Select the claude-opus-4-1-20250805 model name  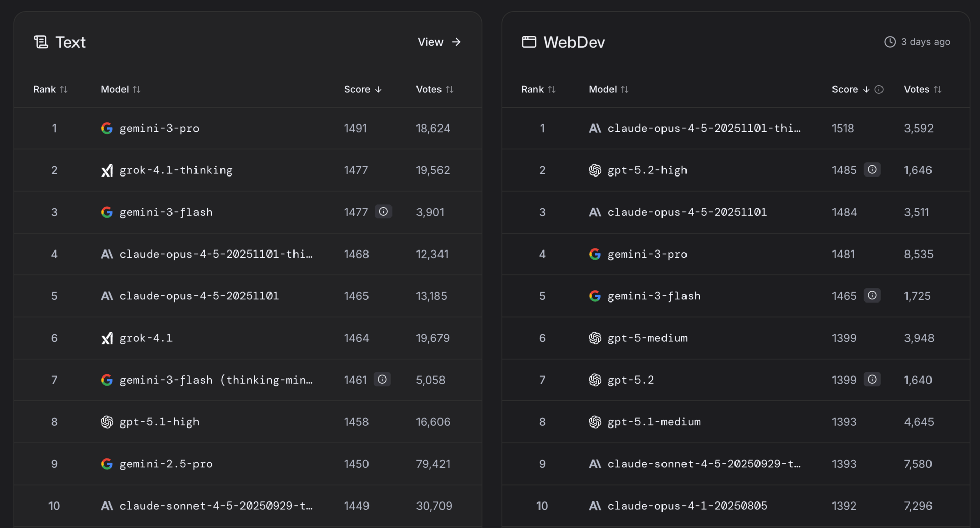pyautogui.click(x=687, y=506)
